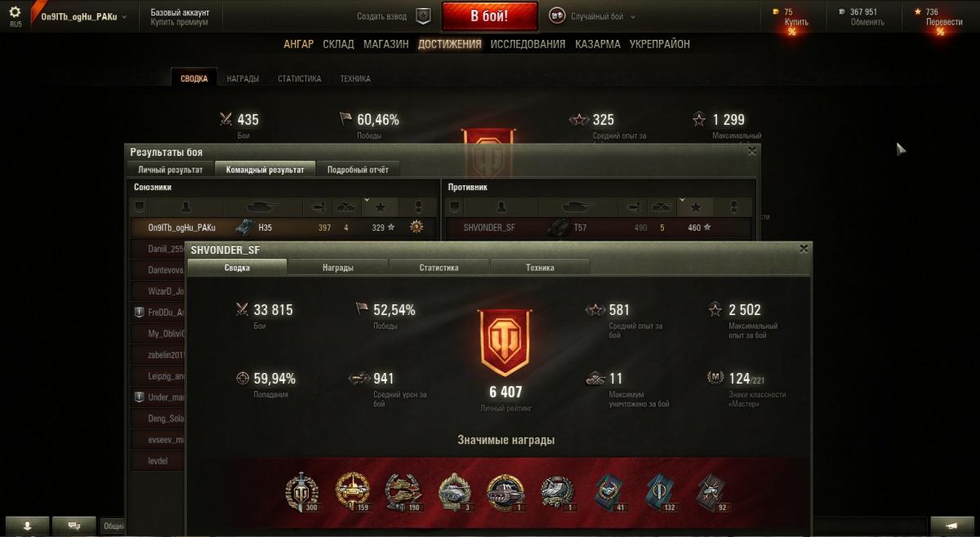Go to ИССЛЕДОВАНИЯ in the main menu
Image resolution: width=980 pixels, height=537 pixels.
click(x=528, y=44)
